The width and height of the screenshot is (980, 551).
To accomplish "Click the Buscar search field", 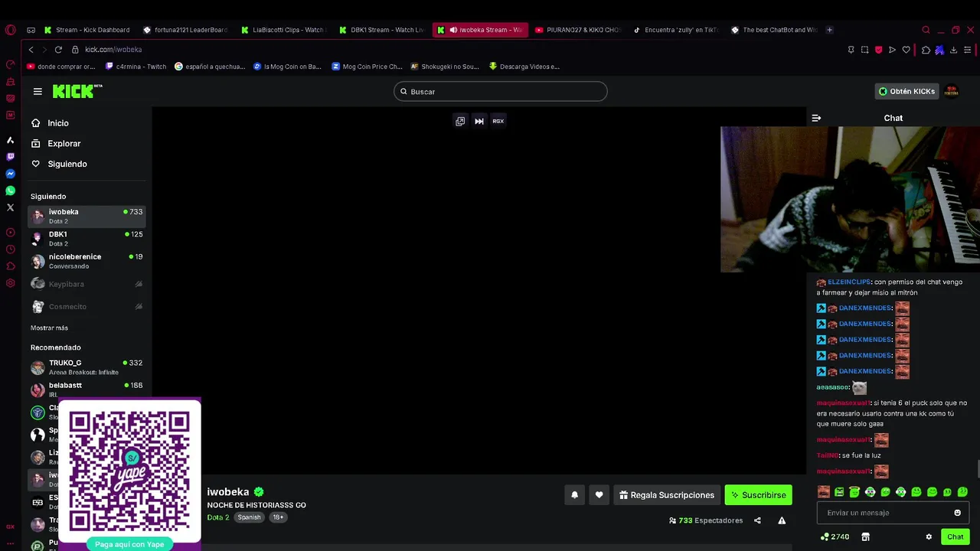I will coord(500,92).
